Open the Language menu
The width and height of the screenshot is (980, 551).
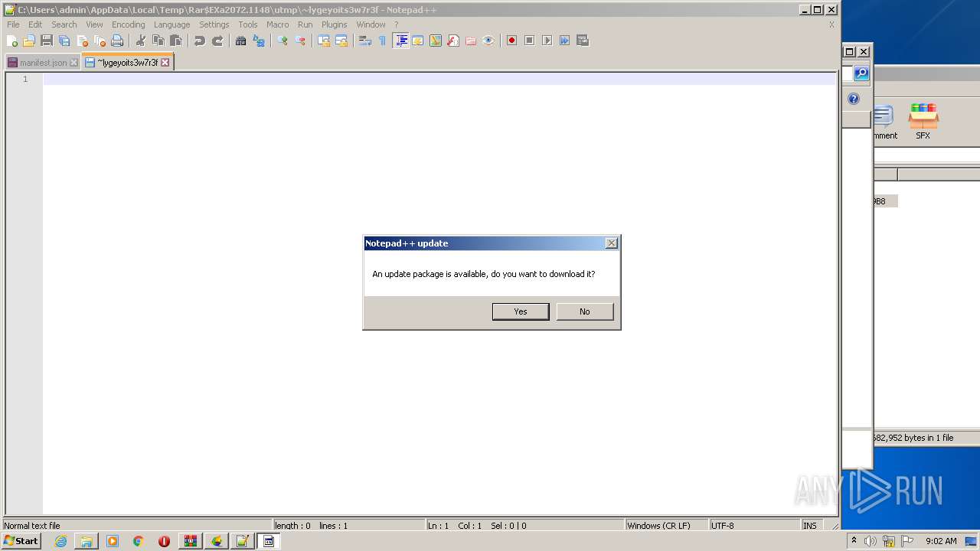tap(171, 24)
